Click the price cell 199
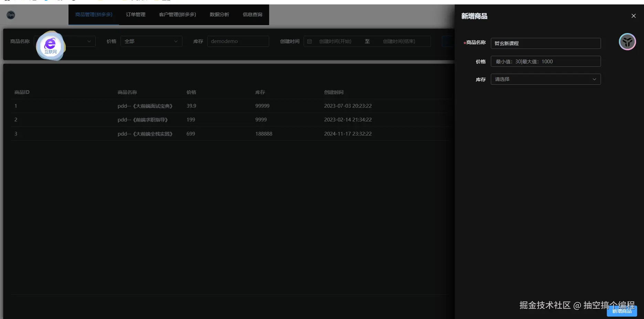The image size is (644, 319). tap(191, 120)
